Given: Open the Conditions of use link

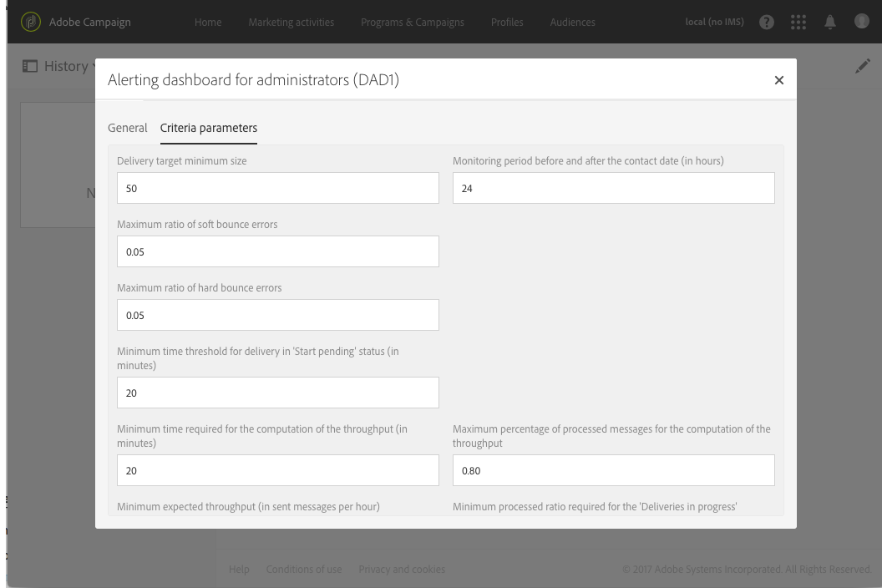Looking at the screenshot, I should [x=304, y=570].
